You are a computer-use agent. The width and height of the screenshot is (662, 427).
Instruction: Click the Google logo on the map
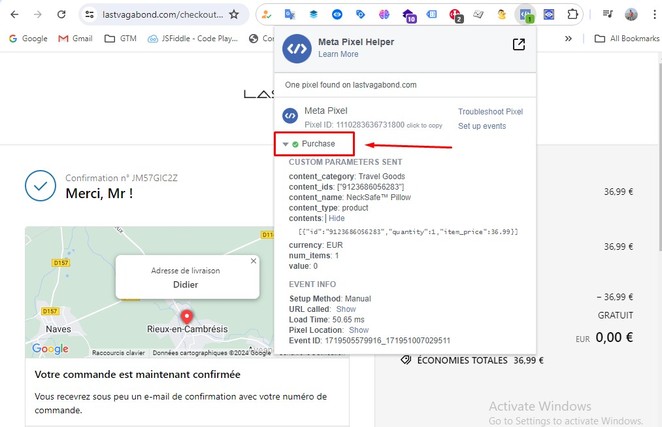pyautogui.click(x=50, y=349)
